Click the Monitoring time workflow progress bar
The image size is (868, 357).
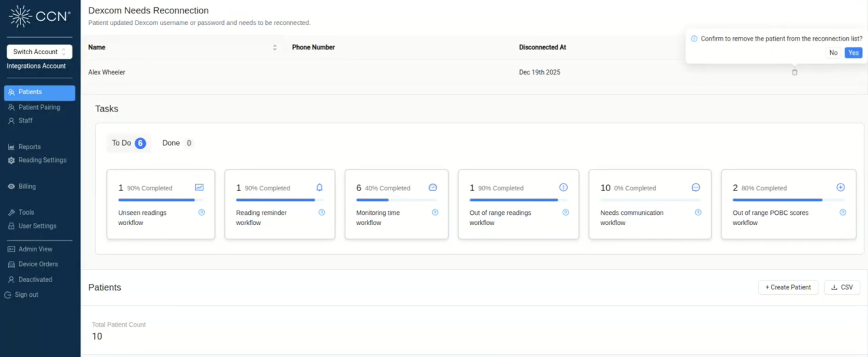click(396, 200)
